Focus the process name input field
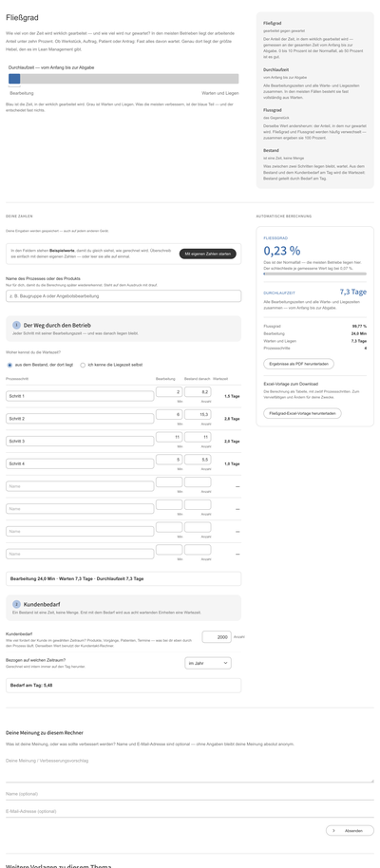380x868 pixels. (123, 296)
